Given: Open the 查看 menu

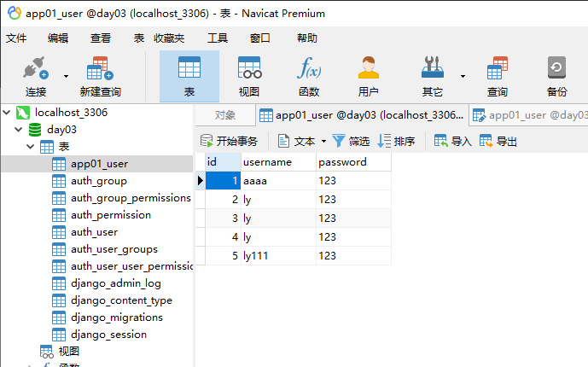Looking at the screenshot, I should (x=101, y=38).
